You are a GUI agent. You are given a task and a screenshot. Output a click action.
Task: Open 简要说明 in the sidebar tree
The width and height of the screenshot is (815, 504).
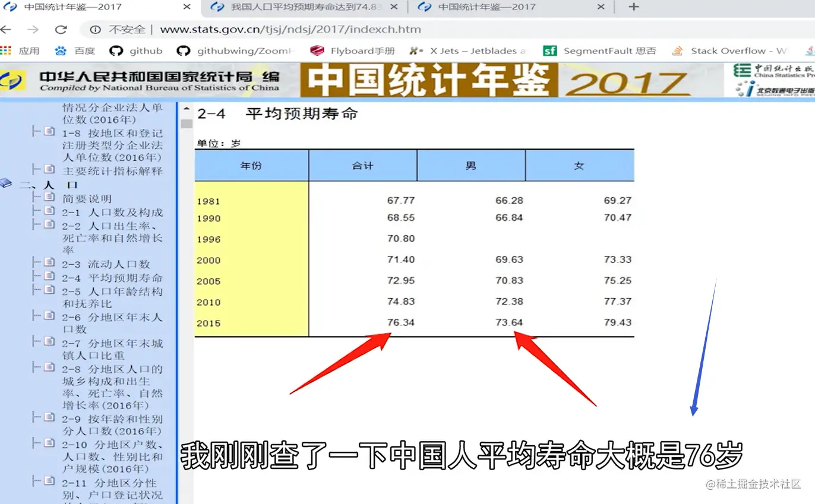(x=87, y=199)
